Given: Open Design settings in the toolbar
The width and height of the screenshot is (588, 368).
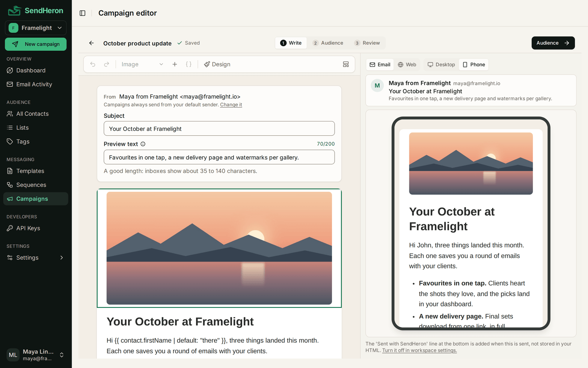Looking at the screenshot, I should (x=217, y=64).
